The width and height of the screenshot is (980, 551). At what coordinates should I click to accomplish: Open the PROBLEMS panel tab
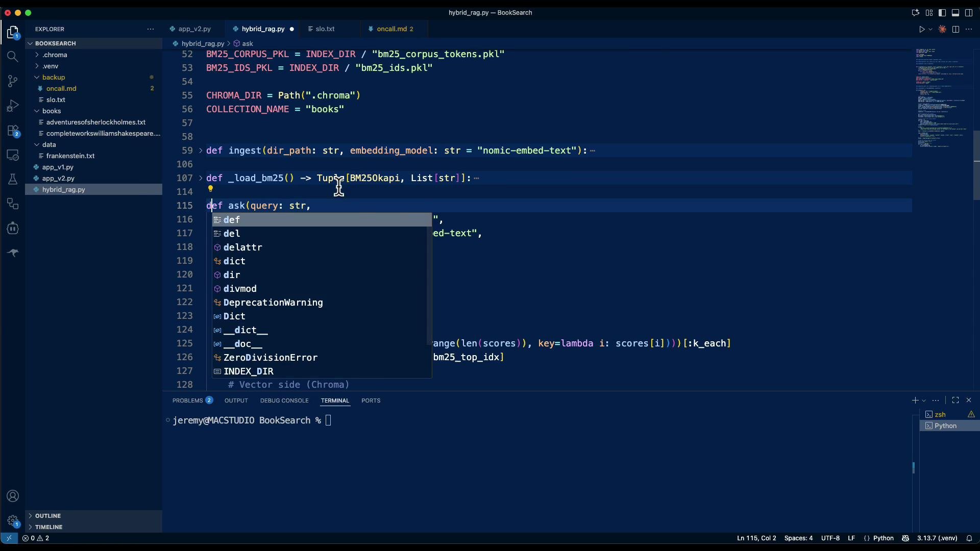point(192,400)
